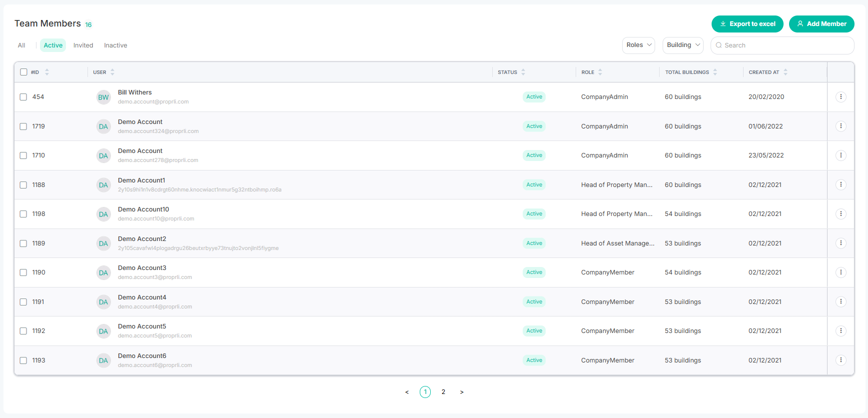Select the checkbox for user ID 1719
Image resolution: width=868 pixels, height=418 pixels.
tap(23, 126)
